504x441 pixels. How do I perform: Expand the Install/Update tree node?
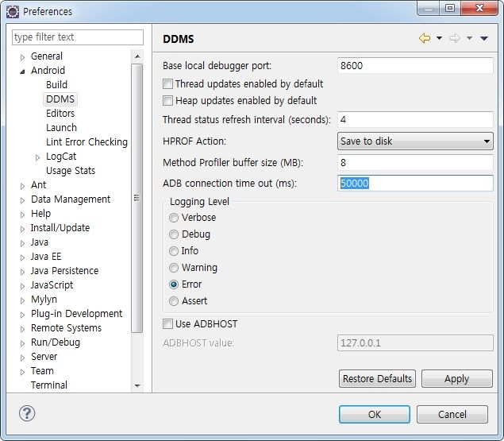coord(22,229)
